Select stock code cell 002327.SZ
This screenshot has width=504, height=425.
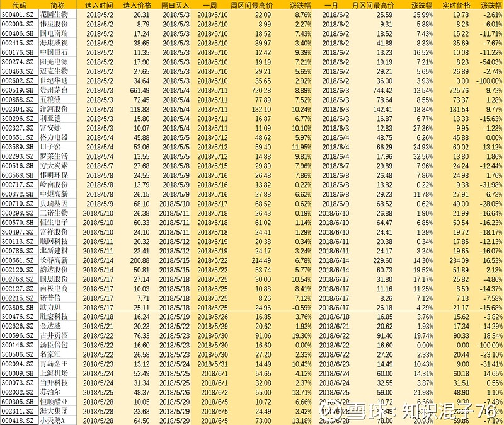click(x=19, y=128)
